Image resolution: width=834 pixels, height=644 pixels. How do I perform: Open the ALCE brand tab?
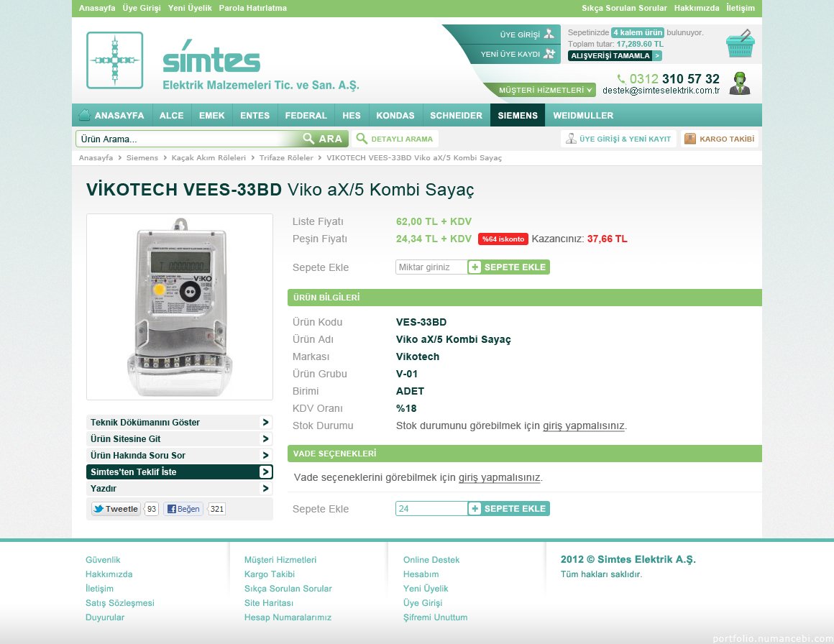(x=171, y=116)
